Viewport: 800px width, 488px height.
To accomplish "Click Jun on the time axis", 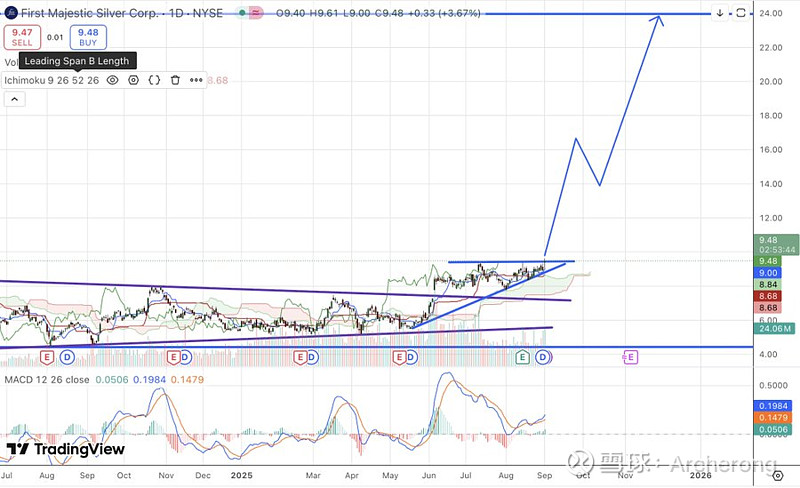I will (x=429, y=475).
